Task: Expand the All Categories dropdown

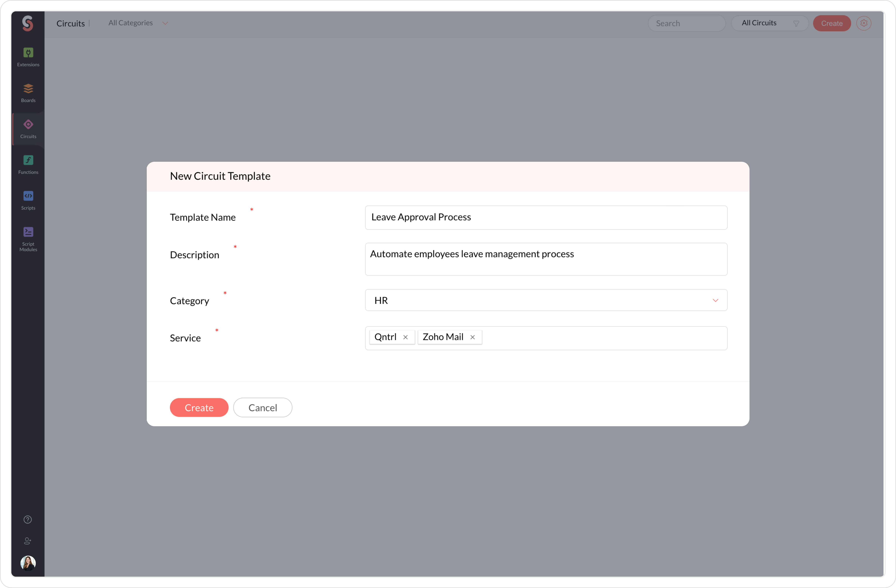Action: tap(138, 23)
